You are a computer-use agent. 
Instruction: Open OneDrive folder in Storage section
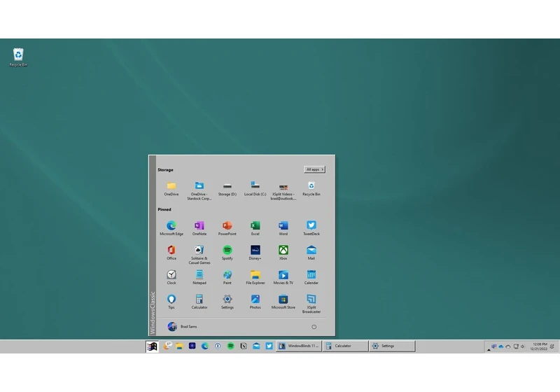(171, 189)
